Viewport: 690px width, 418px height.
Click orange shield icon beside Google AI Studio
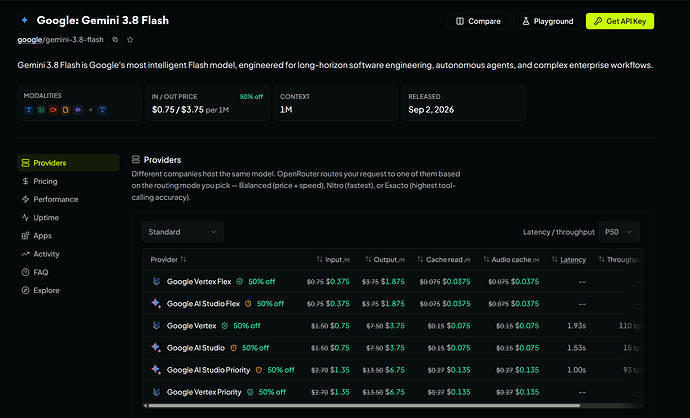click(x=233, y=348)
